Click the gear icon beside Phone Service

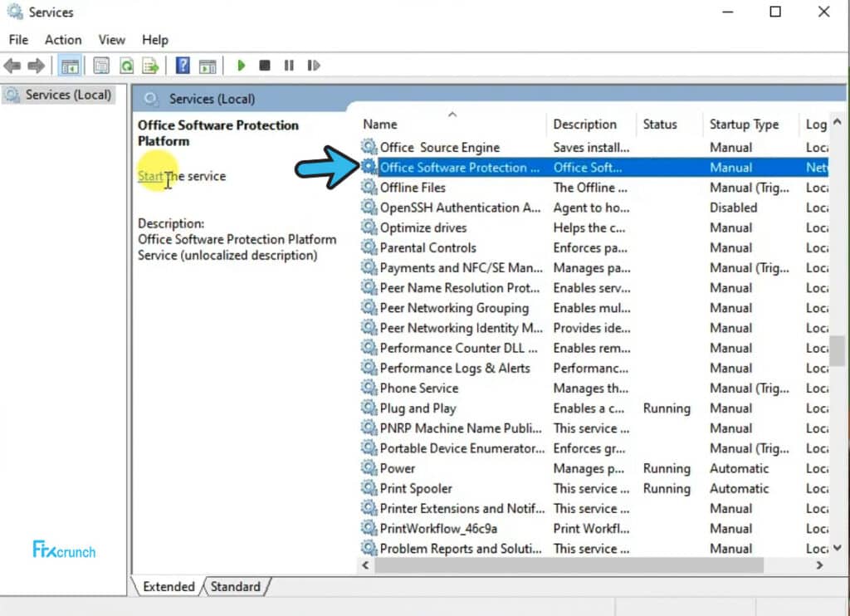[369, 388]
